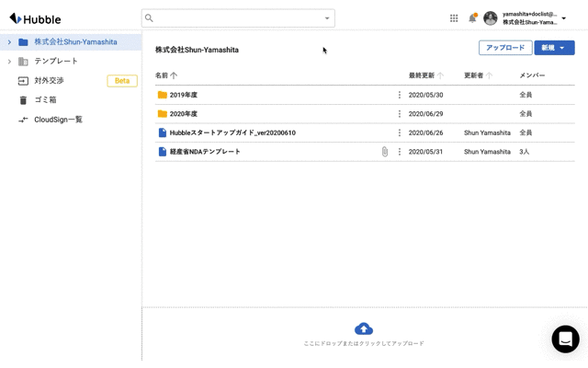Expand the テンプレート tree node
The height and width of the screenshot is (368, 588).
pos(9,62)
